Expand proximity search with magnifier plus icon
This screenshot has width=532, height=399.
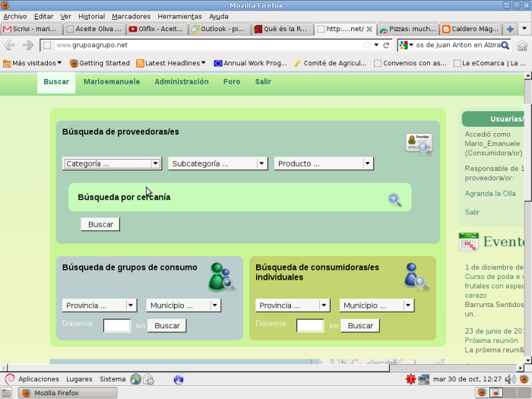[395, 200]
